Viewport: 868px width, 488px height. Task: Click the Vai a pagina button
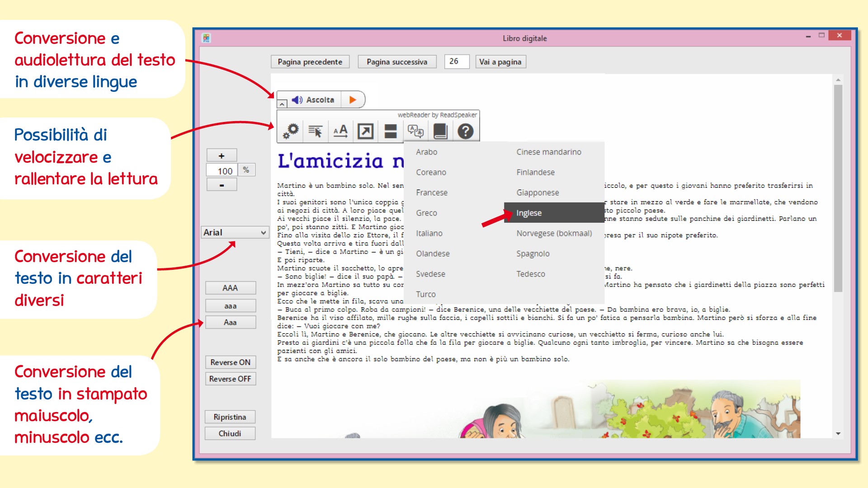[500, 62]
